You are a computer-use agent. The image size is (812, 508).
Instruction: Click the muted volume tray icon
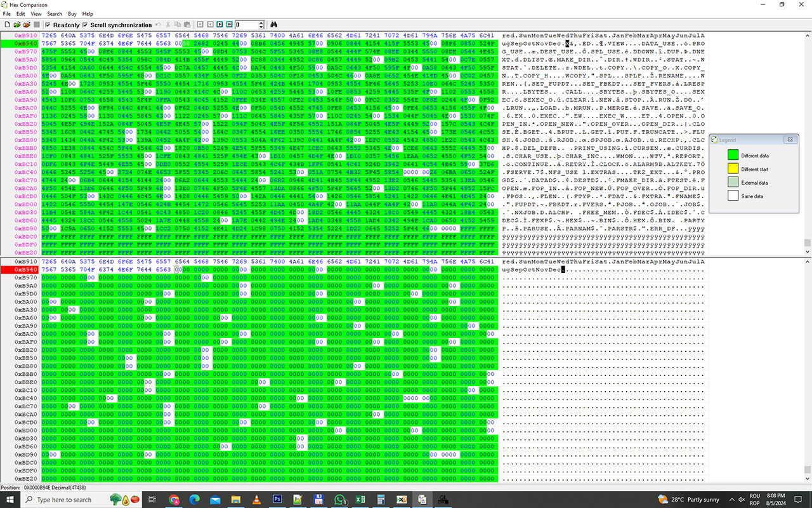tap(742, 500)
